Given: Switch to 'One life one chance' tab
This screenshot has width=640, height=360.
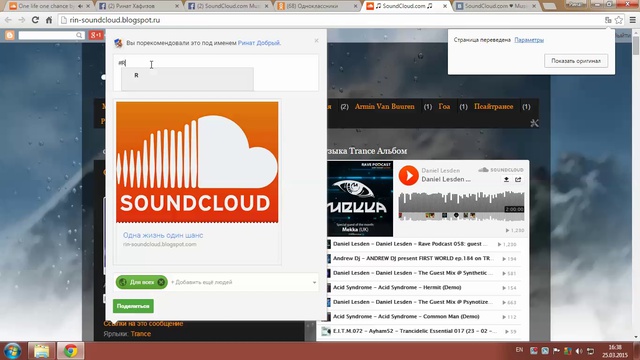Looking at the screenshot, I should (46, 6).
